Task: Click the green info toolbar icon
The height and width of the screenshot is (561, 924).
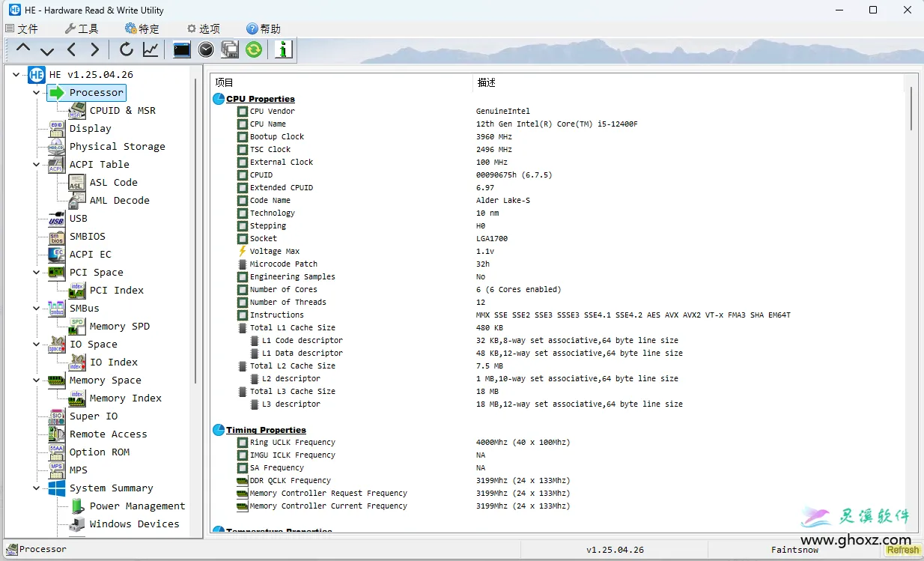Action: [x=283, y=50]
